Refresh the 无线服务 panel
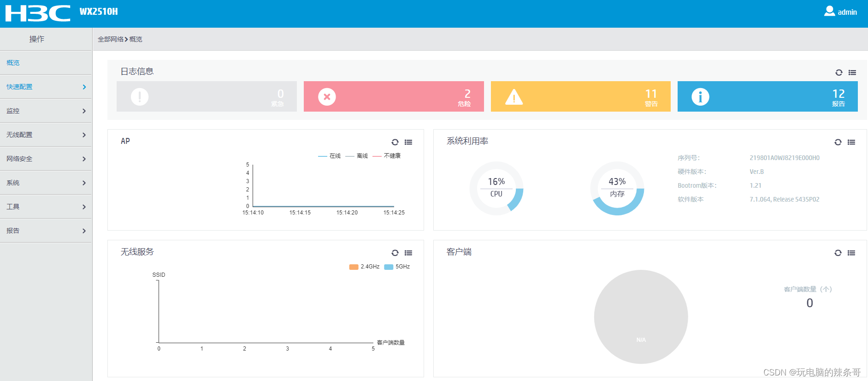The height and width of the screenshot is (381, 868). coord(395,253)
